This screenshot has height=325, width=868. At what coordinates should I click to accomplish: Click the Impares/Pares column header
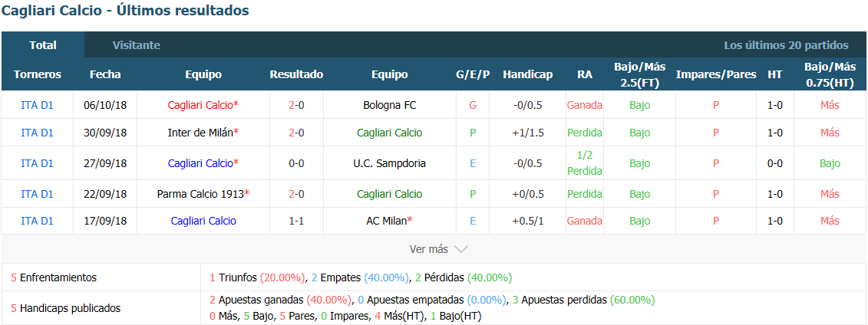pos(716,74)
